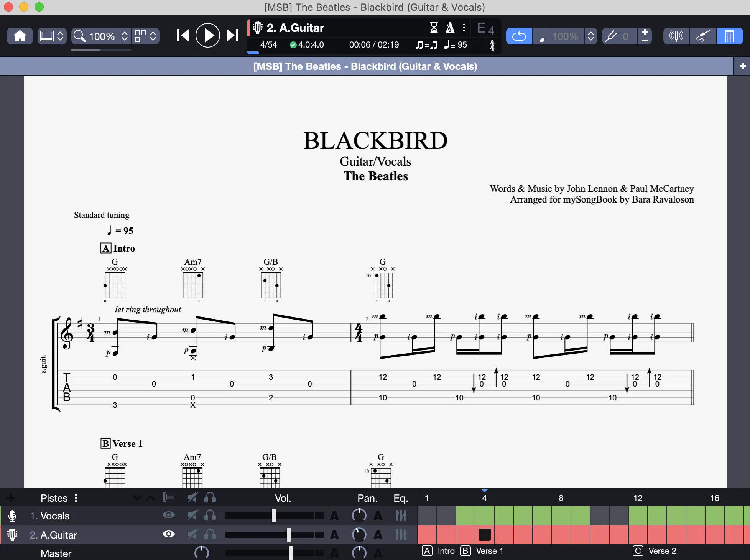Jump to Verse 1 section marker in timeline
Viewport: 750px width, 560px height.
(x=482, y=551)
